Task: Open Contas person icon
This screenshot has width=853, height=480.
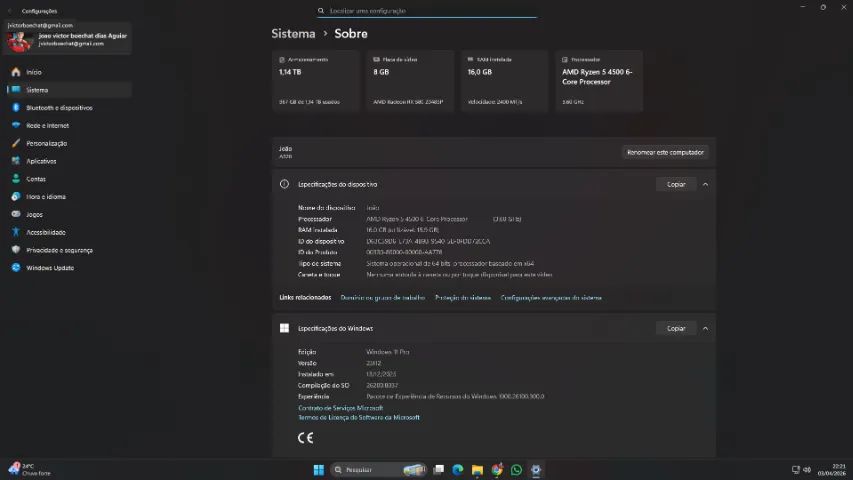Action: coord(16,179)
